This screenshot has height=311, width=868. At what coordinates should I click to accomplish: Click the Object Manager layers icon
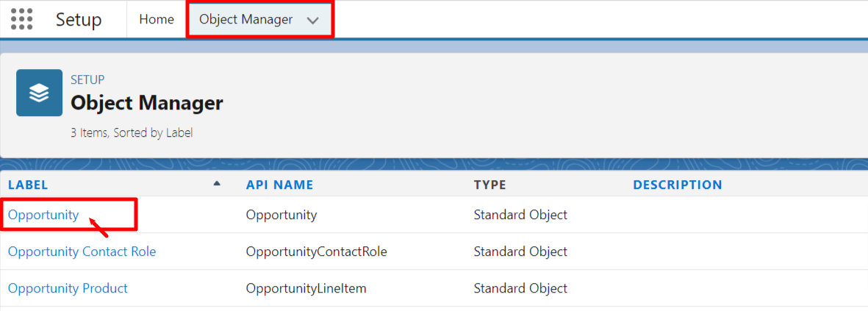click(39, 93)
